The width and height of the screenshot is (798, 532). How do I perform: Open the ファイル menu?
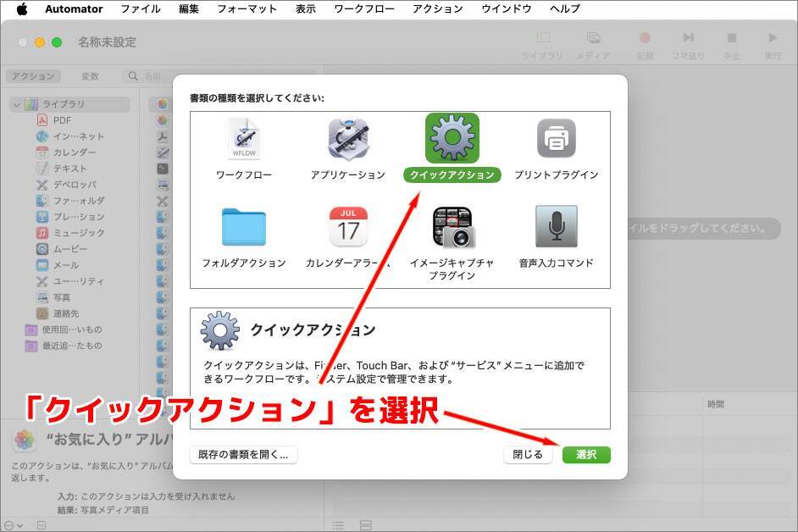click(x=141, y=8)
